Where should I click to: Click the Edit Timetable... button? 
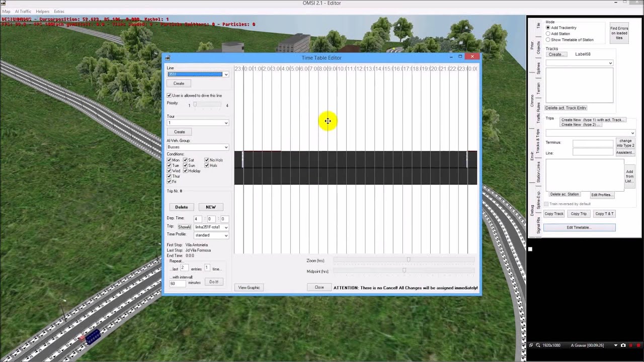[x=579, y=227]
